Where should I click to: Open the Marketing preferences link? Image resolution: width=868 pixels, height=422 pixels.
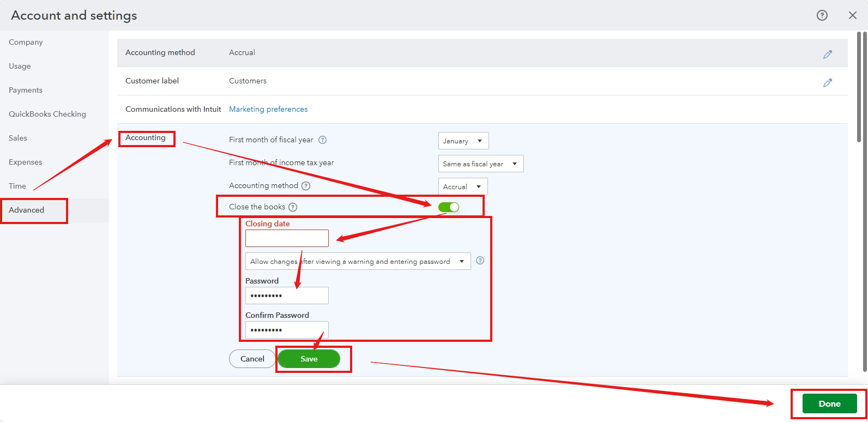(x=268, y=109)
